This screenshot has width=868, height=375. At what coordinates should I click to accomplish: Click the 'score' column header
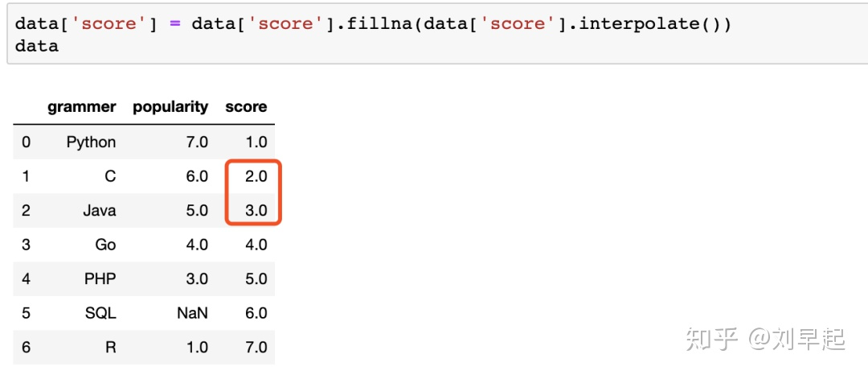tap(247, 107)
